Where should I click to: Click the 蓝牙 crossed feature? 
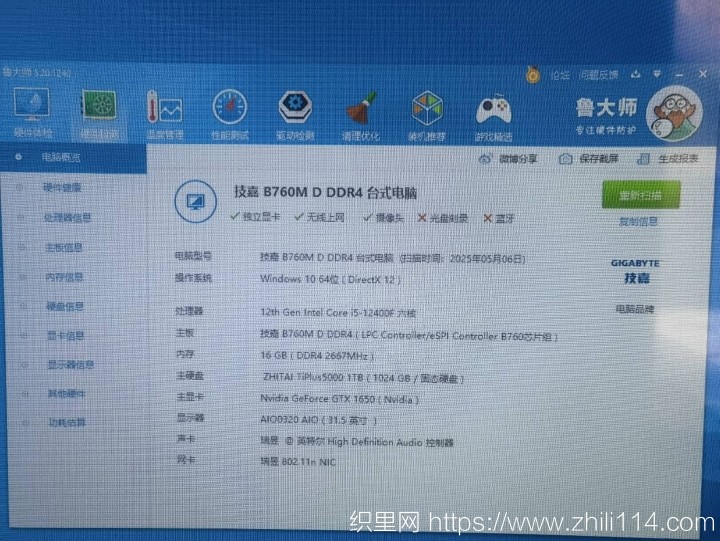pyautogui.click(x=499, y=219)
